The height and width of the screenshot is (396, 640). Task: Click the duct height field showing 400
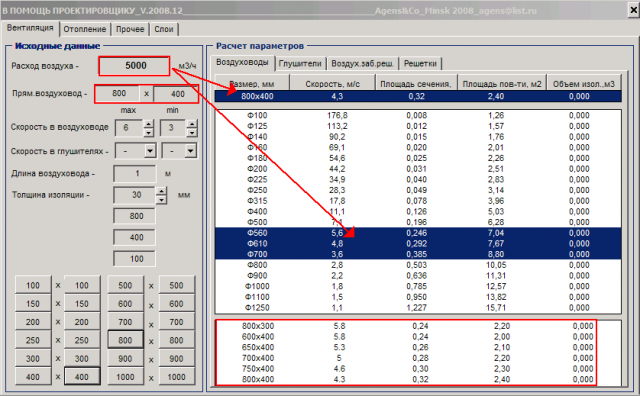(176, 94)
